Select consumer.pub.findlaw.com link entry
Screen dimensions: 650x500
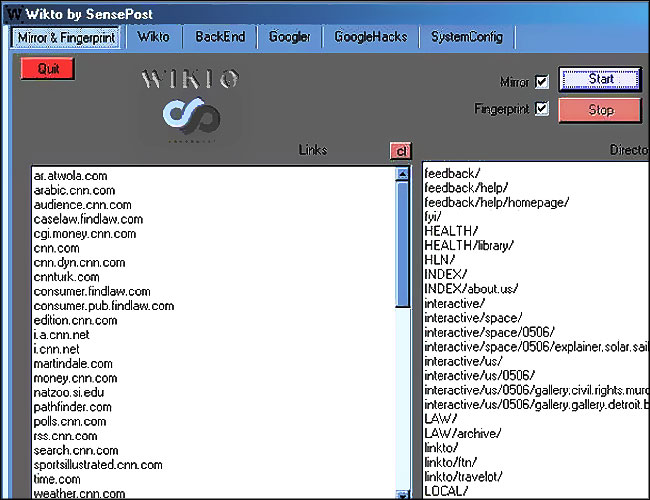[x=104, y=306]
